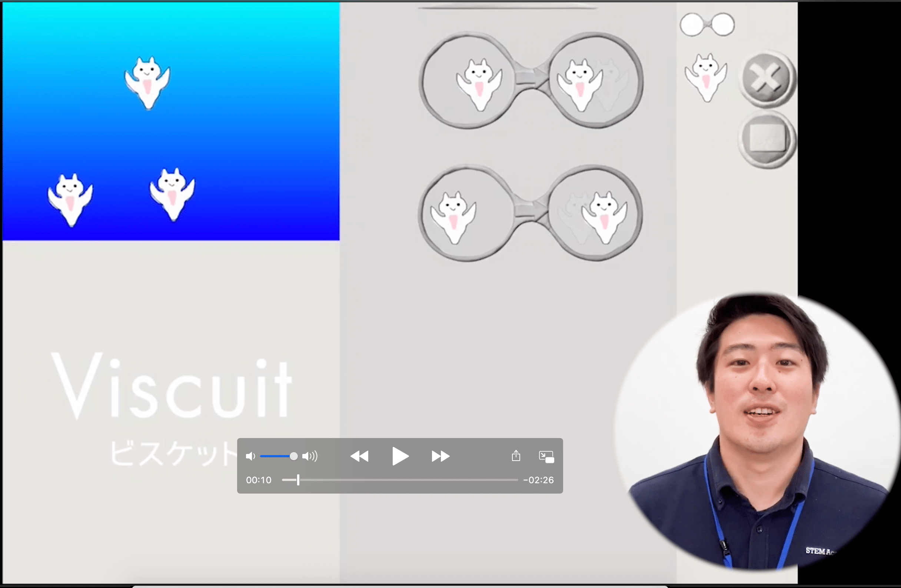Screen dimensions: 901x588
Task: Click the remaining time -02:26
Action: click(538, 480)
